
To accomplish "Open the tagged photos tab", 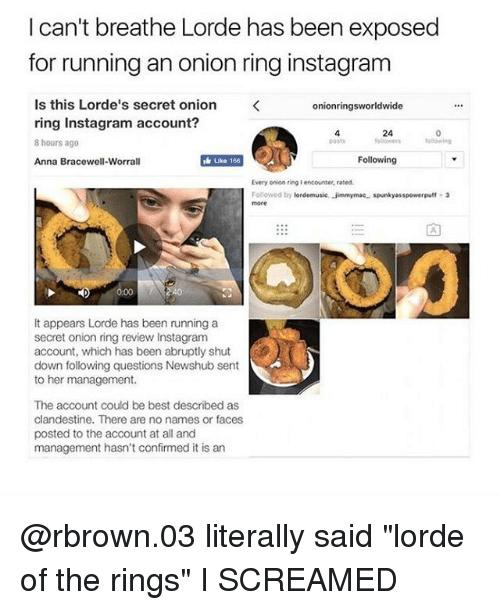I will 433,230.
